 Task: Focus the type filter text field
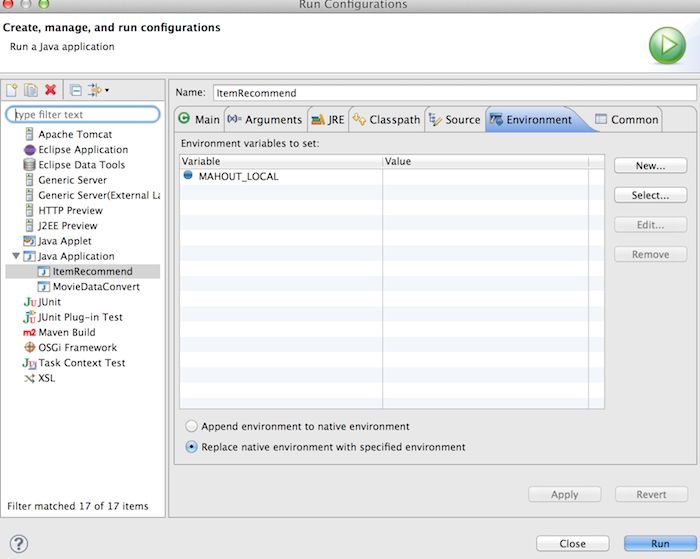coord(83,114)
